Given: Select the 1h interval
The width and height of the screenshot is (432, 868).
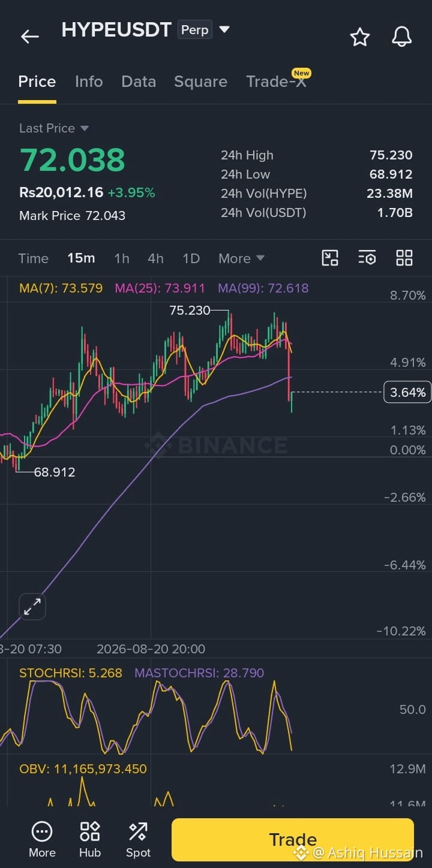Looking at the screenshot, I should point(122,258).
